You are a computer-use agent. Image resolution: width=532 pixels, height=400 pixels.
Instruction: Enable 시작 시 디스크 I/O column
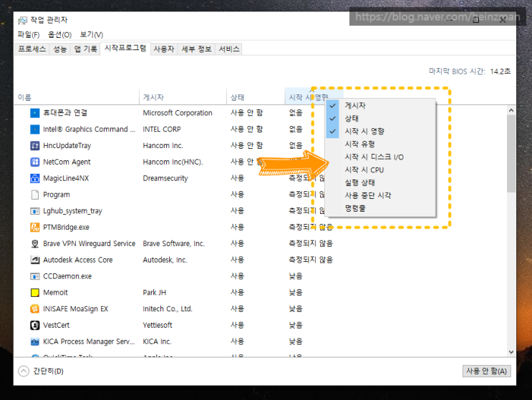380,157
